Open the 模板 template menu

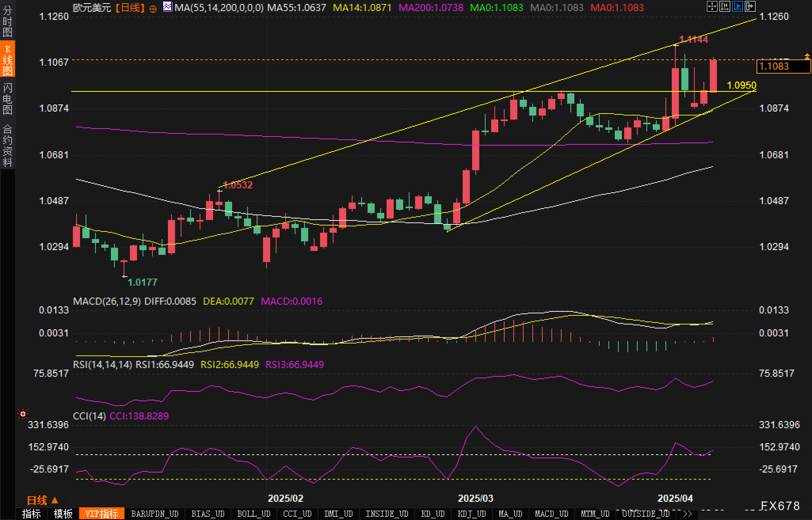point(63,514)
